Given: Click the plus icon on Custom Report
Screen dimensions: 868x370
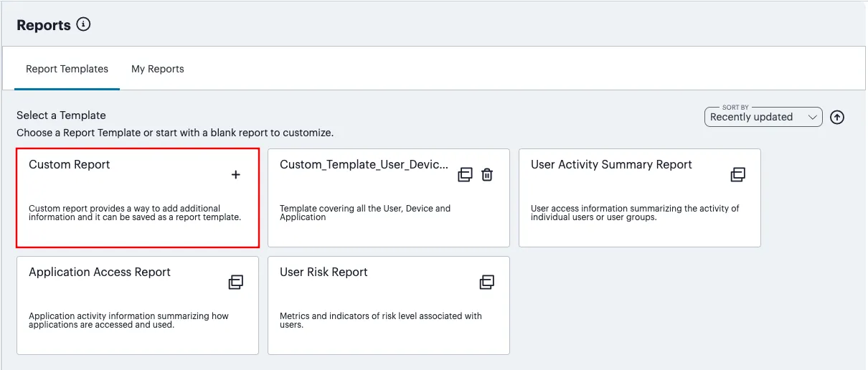Looking at the screenshot, I should click(236, 174).
